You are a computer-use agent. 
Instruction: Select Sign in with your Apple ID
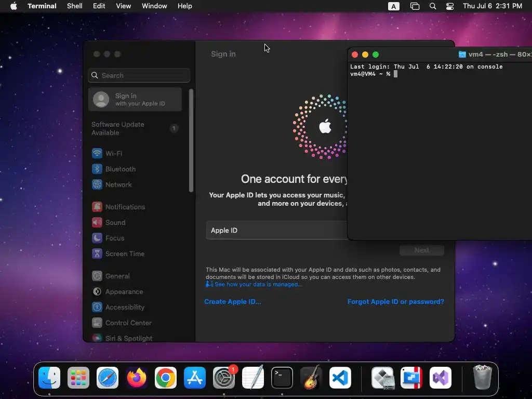pos(135,99)
